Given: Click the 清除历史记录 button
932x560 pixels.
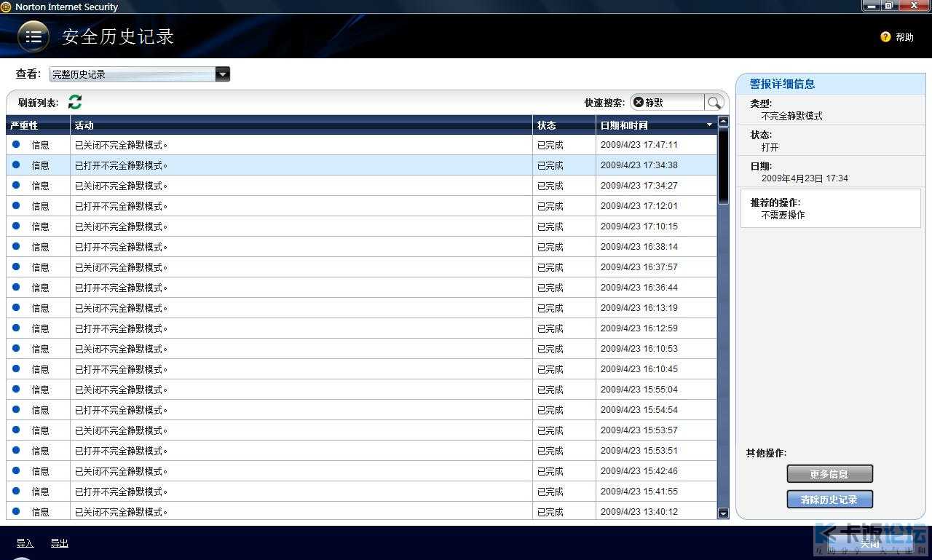Looking at the screenshot, I should click(x=829, y=500).
